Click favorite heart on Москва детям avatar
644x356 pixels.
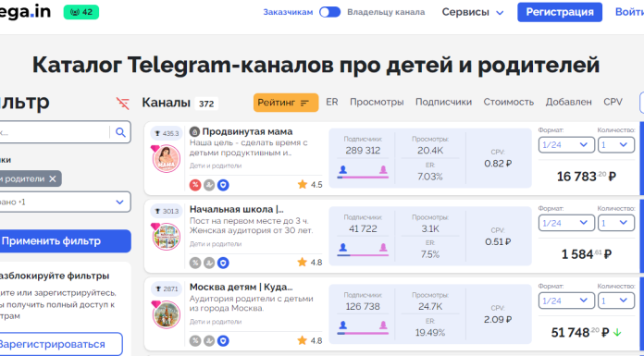click(x=155, y=304)
